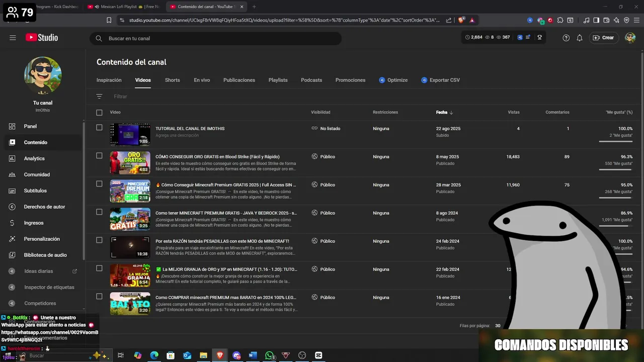
Task: Click the Vistas column header
Action: click(514, 112)
